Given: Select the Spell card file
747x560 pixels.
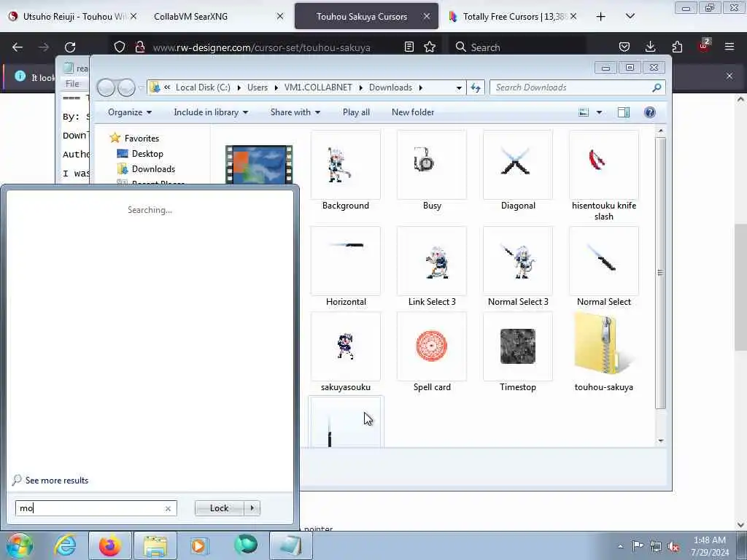Looking at the screenshot, I should tap(432, 352).
